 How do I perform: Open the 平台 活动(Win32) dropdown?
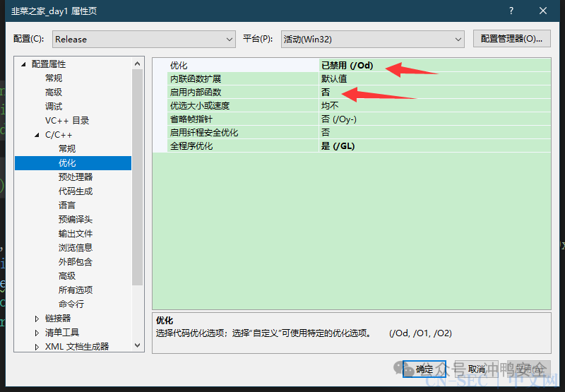pos(373,39)
